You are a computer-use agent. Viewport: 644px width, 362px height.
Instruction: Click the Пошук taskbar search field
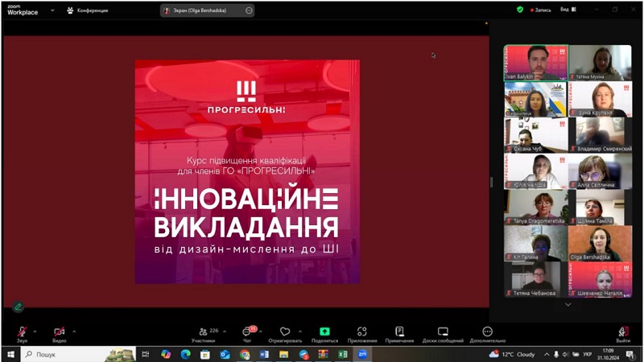click(78, 354)
